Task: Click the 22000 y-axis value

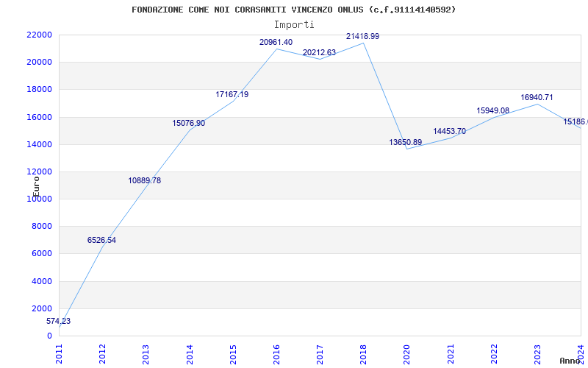Action: 39,35
